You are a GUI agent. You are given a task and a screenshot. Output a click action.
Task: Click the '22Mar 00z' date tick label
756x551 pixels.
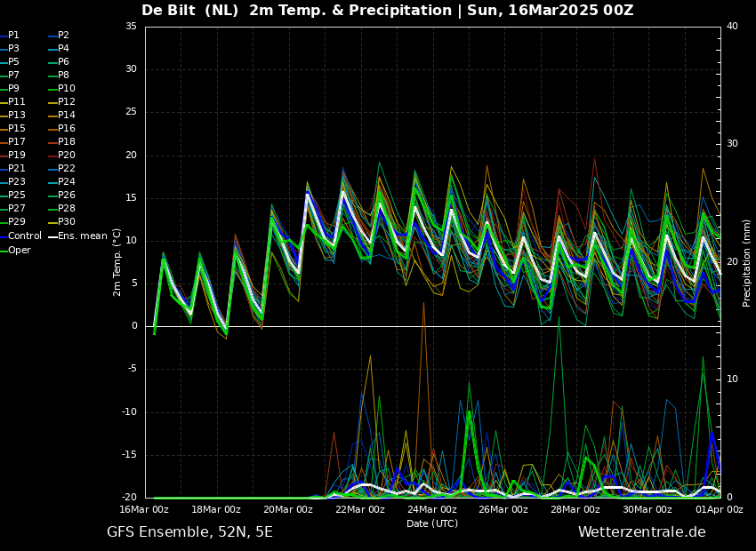pos(360,509)
